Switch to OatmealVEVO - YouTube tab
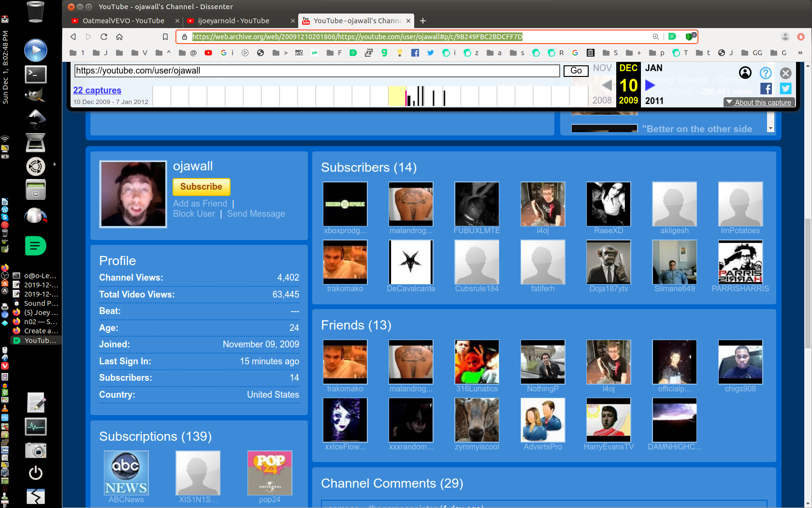The width and height of the screenshot is (812, 508). pos(123,21)
